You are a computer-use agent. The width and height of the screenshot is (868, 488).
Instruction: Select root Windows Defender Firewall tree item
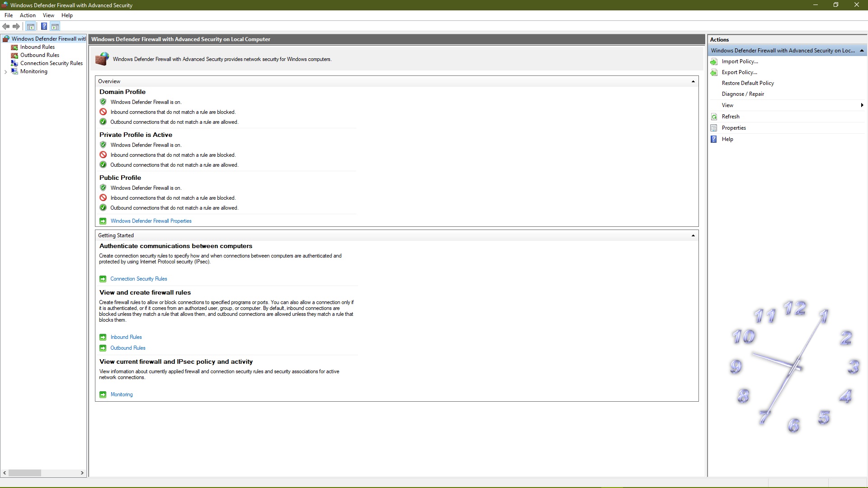49,39
